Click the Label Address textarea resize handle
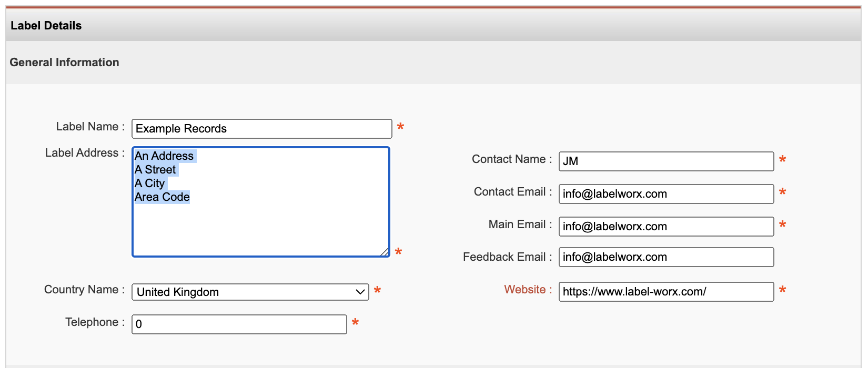Viewport: 868px width, 368px height. point(385,252)
